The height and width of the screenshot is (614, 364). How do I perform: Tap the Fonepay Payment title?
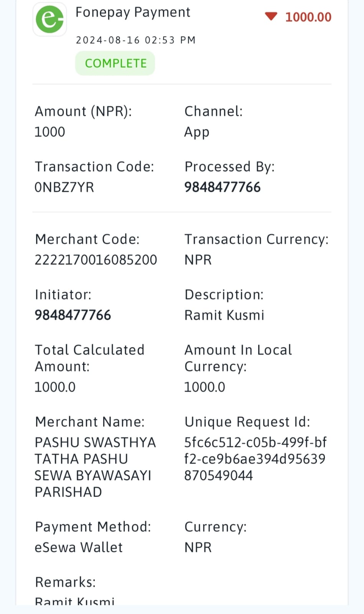(133, 12)
